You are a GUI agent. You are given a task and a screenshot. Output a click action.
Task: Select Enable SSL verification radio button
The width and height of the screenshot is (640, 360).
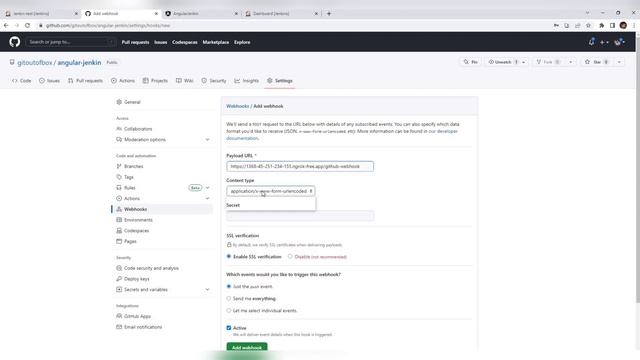pyautogui.click(x=229, y=256)
